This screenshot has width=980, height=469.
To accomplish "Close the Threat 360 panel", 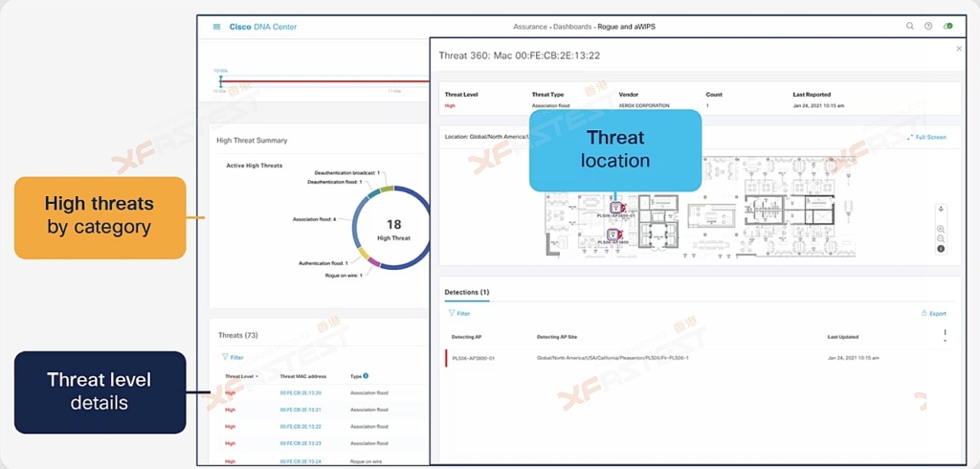I will coord(959,48).
